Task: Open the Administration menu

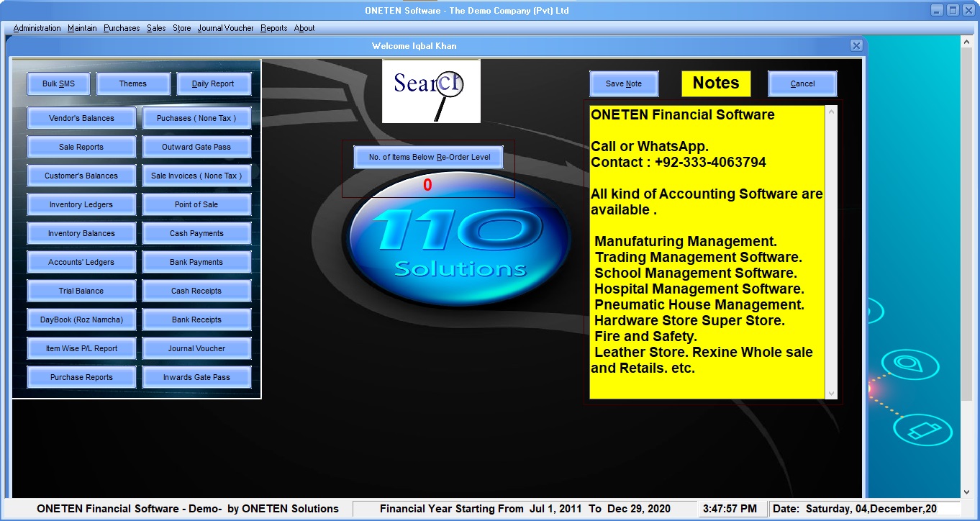Action: (x=37, y=28)
